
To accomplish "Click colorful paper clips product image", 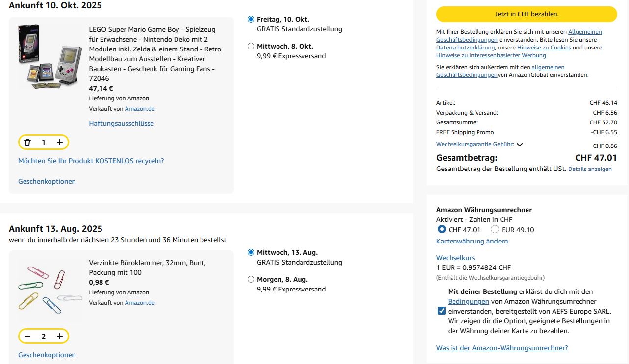I will coord(50,289).
